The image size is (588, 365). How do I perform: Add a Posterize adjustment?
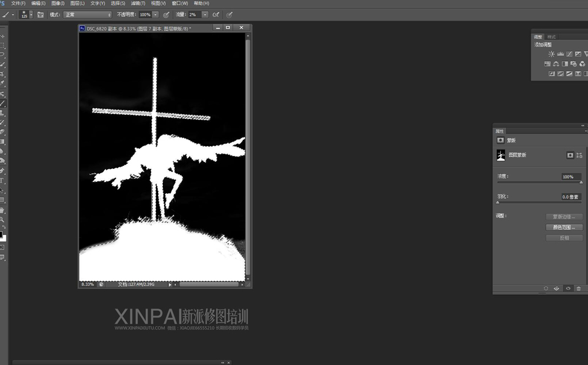tap(560, 74)
